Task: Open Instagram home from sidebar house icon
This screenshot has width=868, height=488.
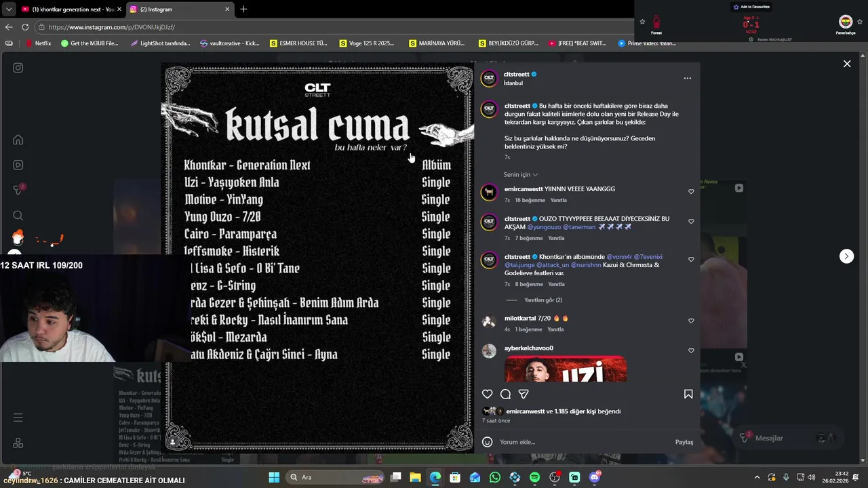Action: coord(18,140)
